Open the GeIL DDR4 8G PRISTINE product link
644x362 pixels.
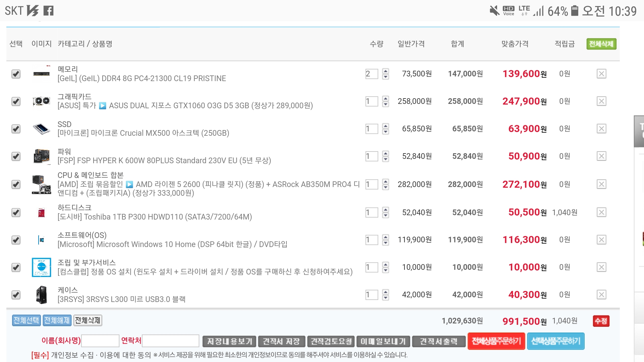coord(142,78)
